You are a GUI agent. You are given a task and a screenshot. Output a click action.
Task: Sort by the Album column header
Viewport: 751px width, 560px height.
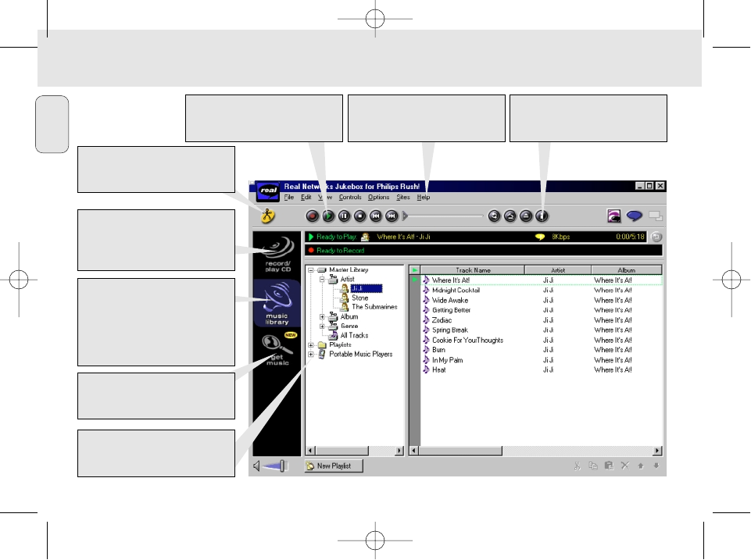coord(627,270)
